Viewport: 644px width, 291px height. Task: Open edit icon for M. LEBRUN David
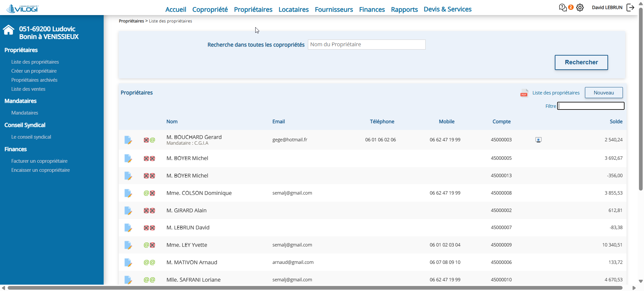coord(128,228)
